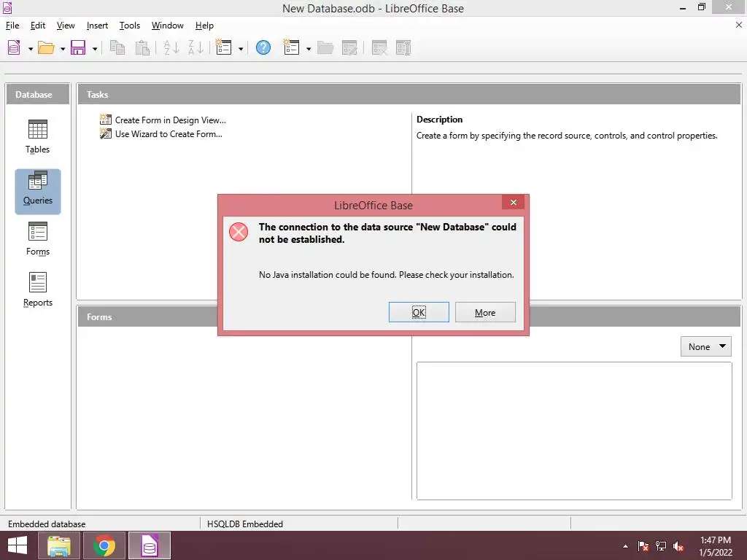Click the red error icon in the dialog
Screen dimensions: 747x560
[239, 232]
